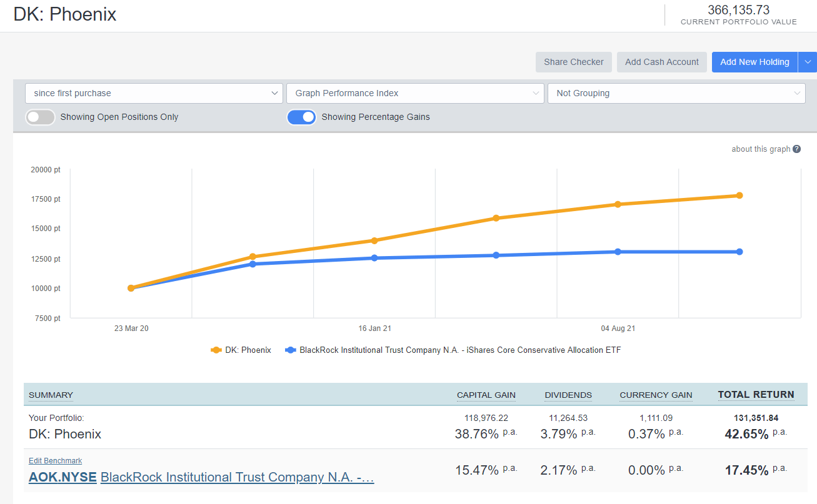817x504 pixels.
Task: Expand the Not Grouping dropdown
Action: coord(676,93)
